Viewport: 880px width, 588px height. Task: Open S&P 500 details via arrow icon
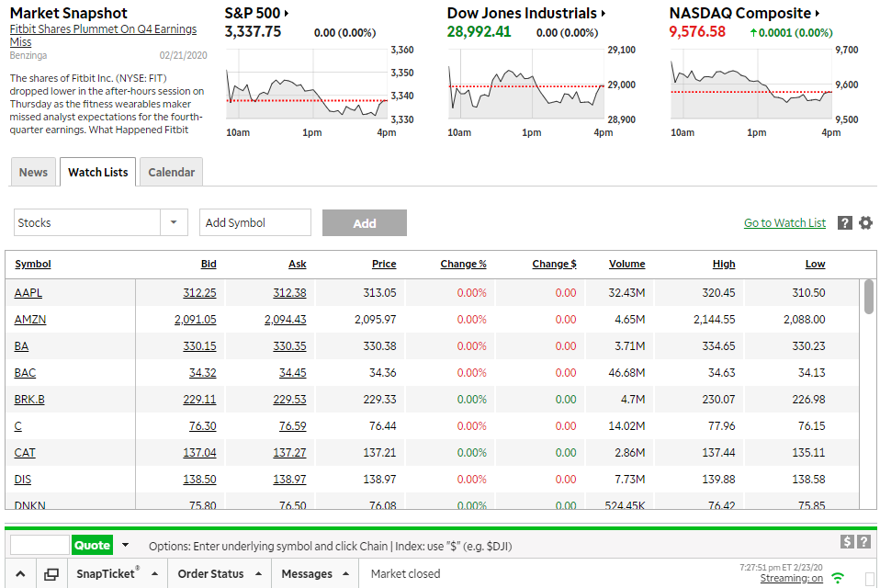(x=287, y=13)
